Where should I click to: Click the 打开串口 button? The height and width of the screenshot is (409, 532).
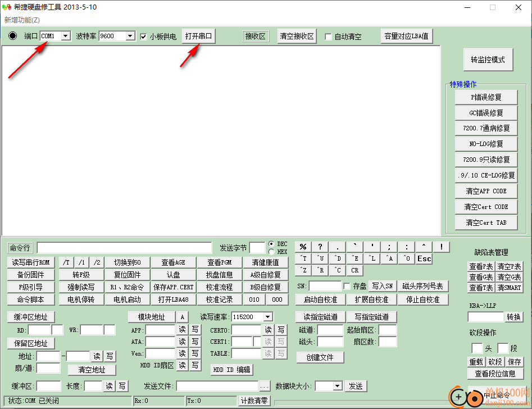pyautogui.click(x=198, y=36)
